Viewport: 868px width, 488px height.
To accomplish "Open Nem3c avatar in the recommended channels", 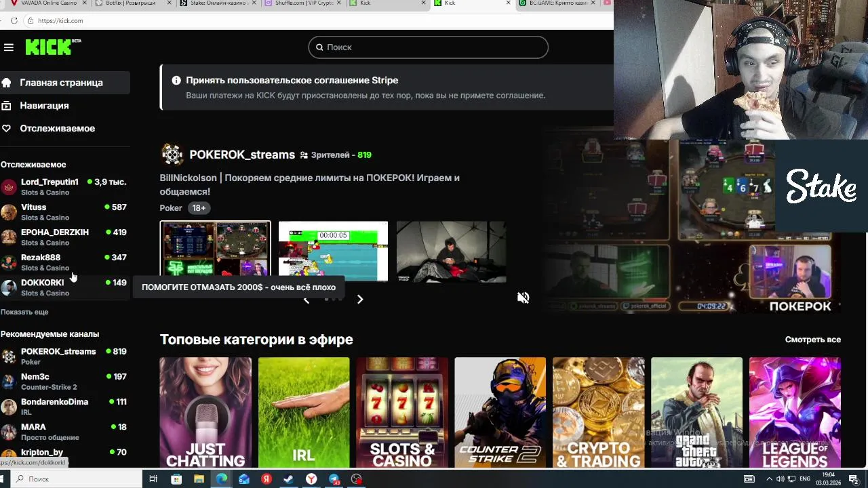I will coord(9,382).
